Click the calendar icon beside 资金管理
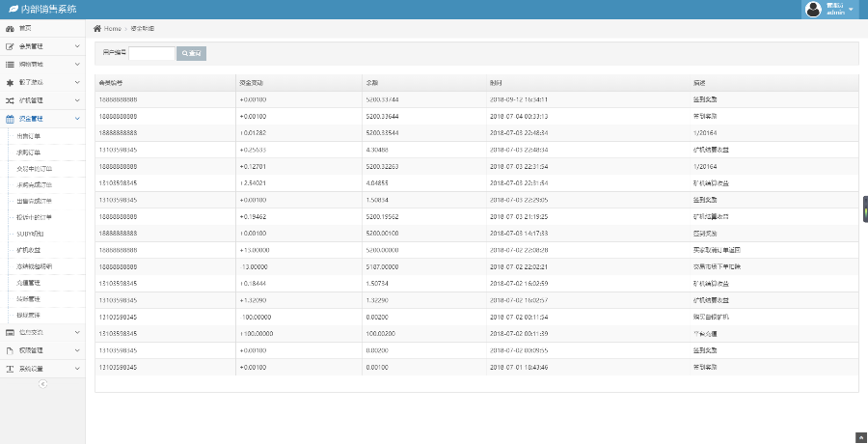The height and width of the screenshot is (444, 868). (10, 119)
